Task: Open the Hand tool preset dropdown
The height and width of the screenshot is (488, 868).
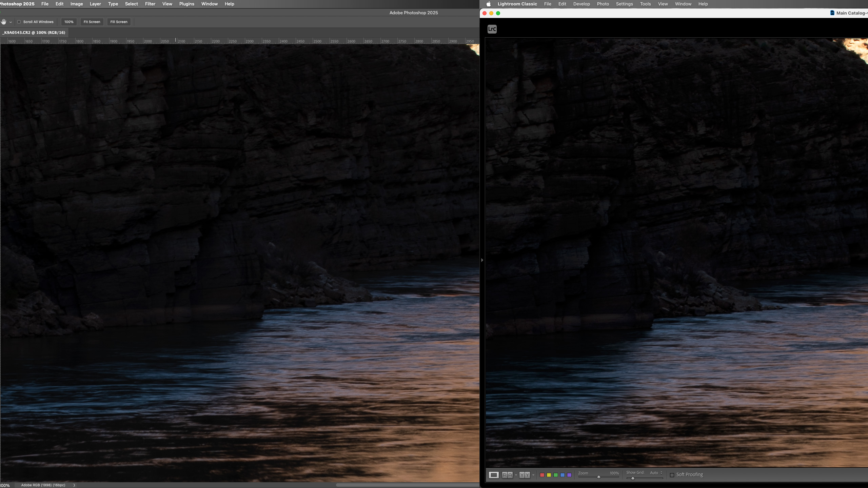Action: click(11, 22)
